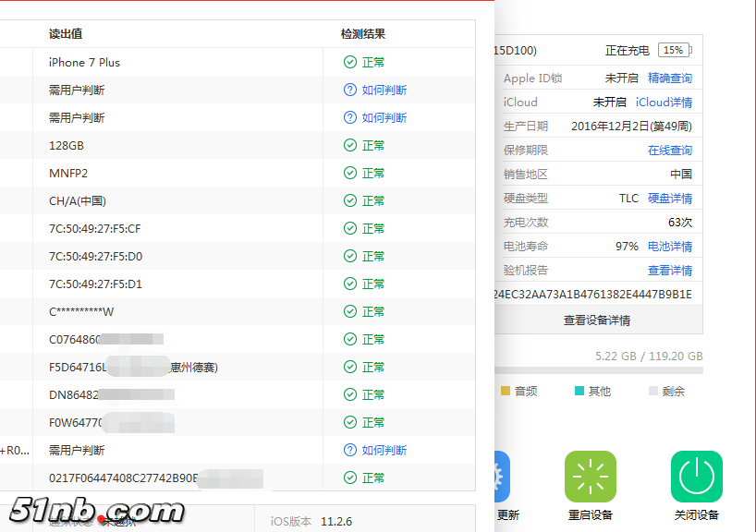The image size is (756, 532).
Task: Click green check icon in iPhone 7 Plus row
Action: pos(349,62)
